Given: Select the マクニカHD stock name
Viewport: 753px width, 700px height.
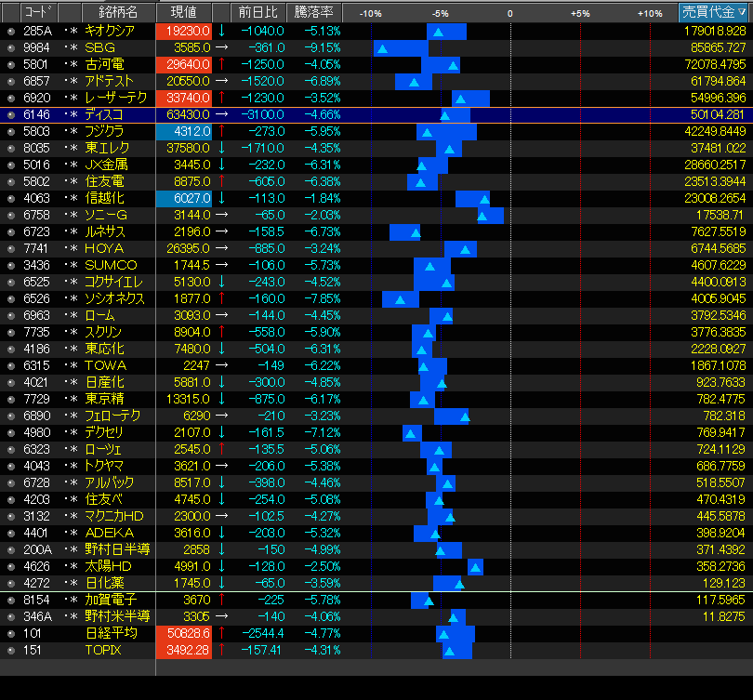Looking at the screenshot, I should [114, 516].
